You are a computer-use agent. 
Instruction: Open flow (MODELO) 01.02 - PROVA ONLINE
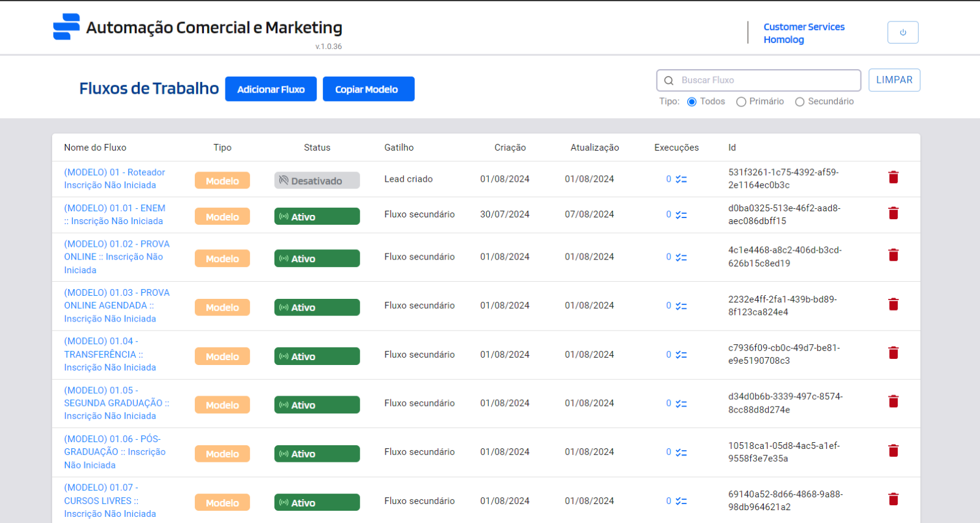pyautogui.click(x=116, y=257)
